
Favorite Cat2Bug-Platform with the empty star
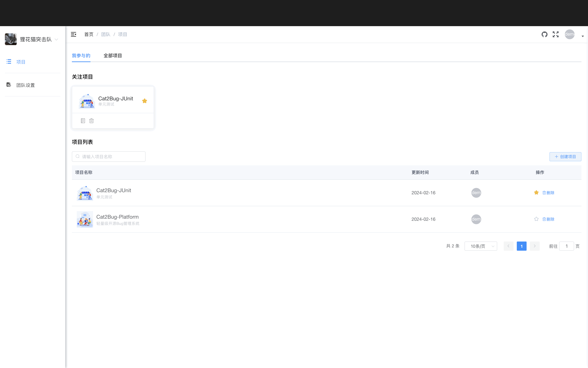[x=536, y=219]
